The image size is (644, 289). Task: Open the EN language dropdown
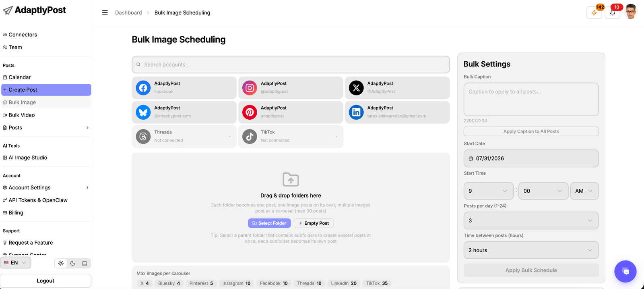click(16, 263)
